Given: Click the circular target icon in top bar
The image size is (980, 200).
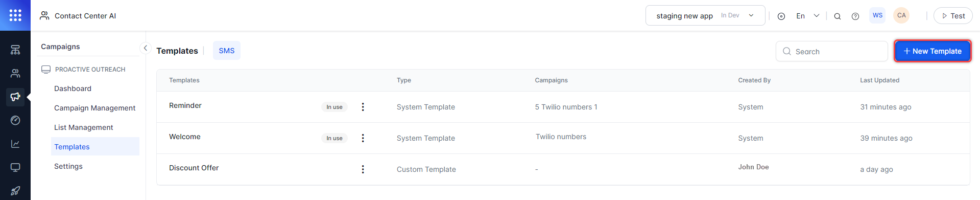Looking at the screenshot, I should click(781, 16).
